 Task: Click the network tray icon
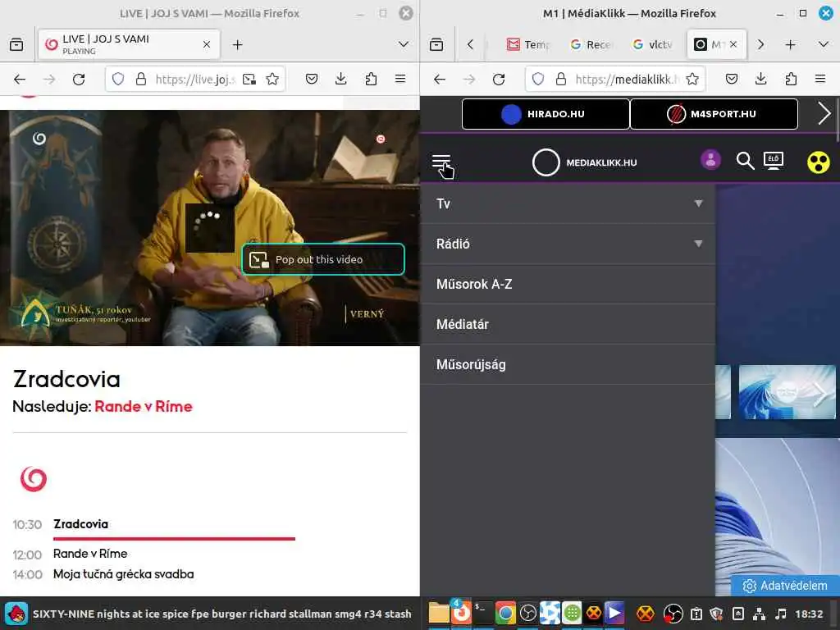(x=759, y=614)
